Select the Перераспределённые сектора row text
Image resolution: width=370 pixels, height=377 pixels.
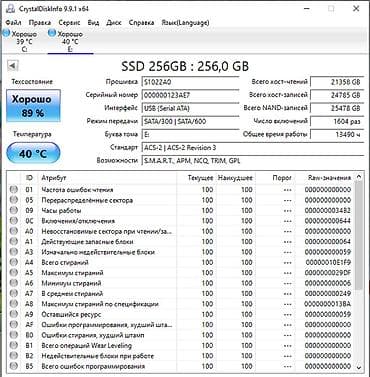[x=87, y=200]
